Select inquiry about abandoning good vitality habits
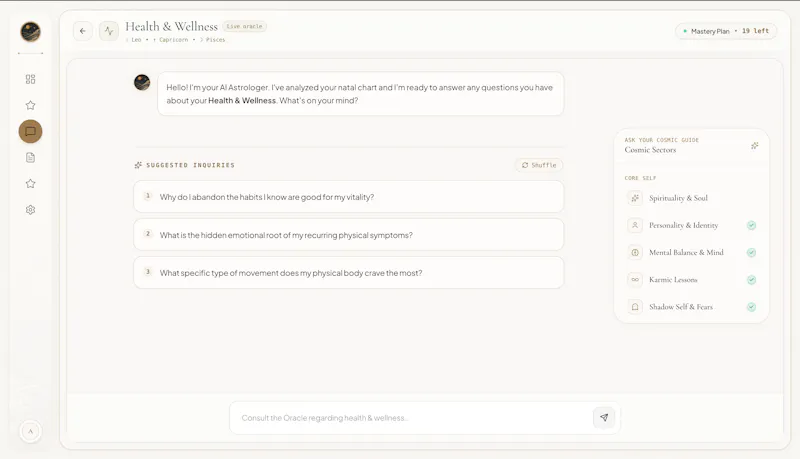This screenshot has width=800, height=459. (x=348, y=197)
